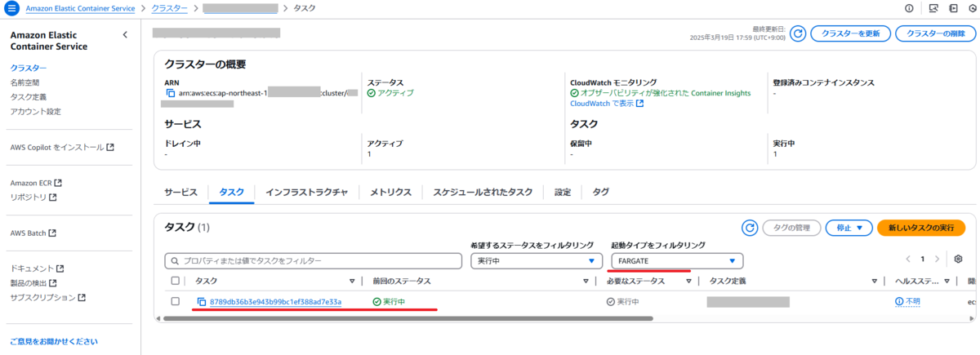
Task: Click the info icon beside 不明 health status
Action: pos(899,302)
